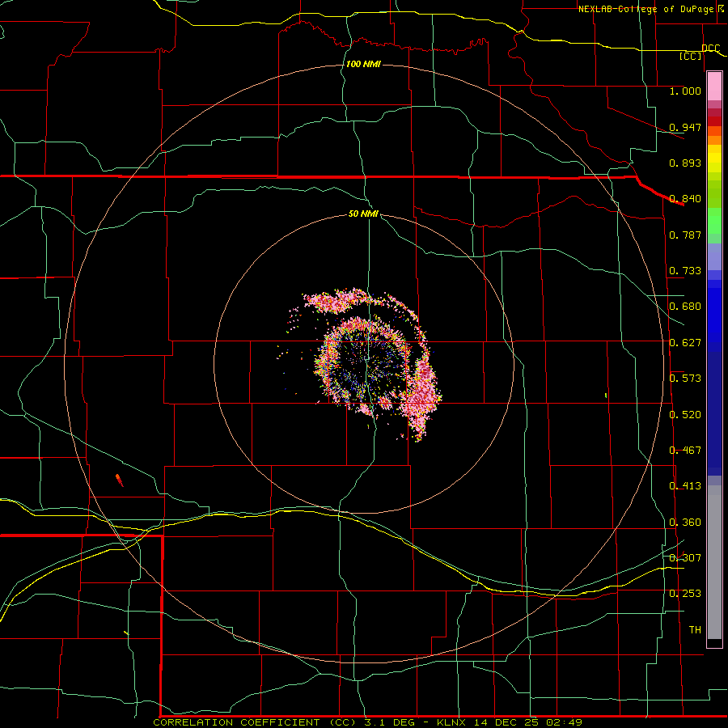Viewport: 728px width, 728px height.
Task: Select the 0.893 scale value
Action: click(685, 163)
